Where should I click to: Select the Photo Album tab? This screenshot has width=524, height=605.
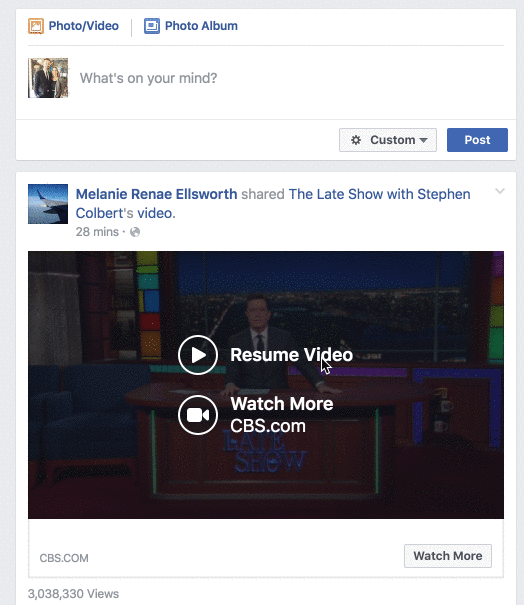coord(191,26)
